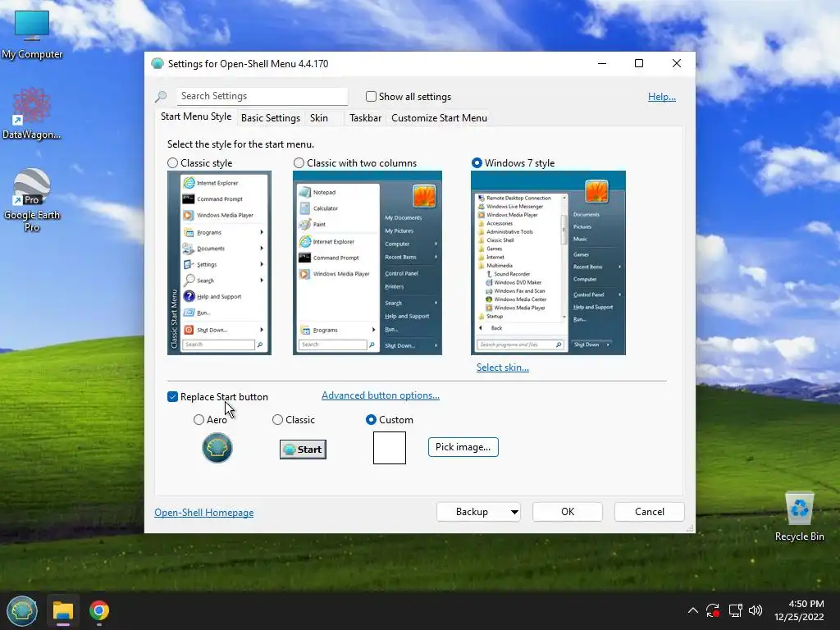Click the Classic Start button image preview
Image resolution: width=840 pixels, height=630 pixels.
[303, 450]
